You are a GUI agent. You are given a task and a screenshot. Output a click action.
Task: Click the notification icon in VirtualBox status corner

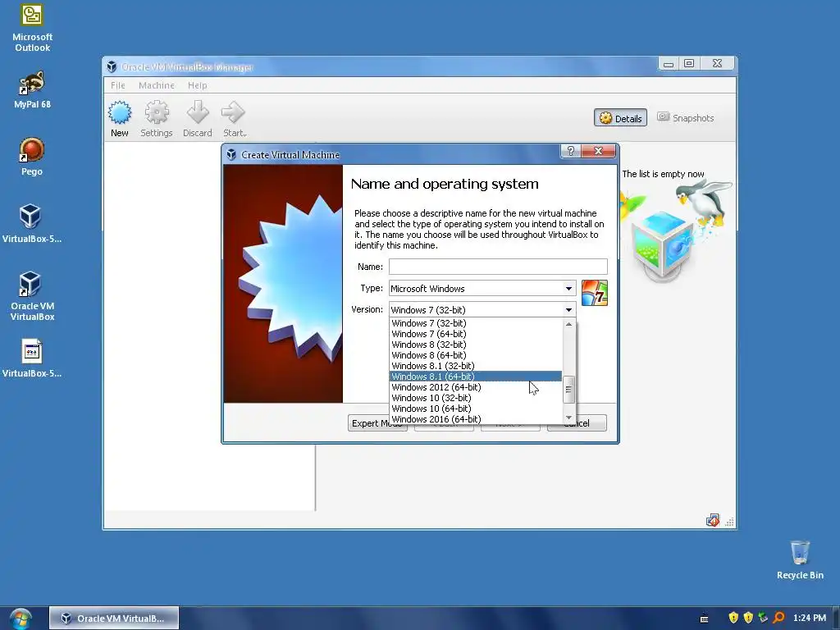pyautogui.click(x=713, y=520)
